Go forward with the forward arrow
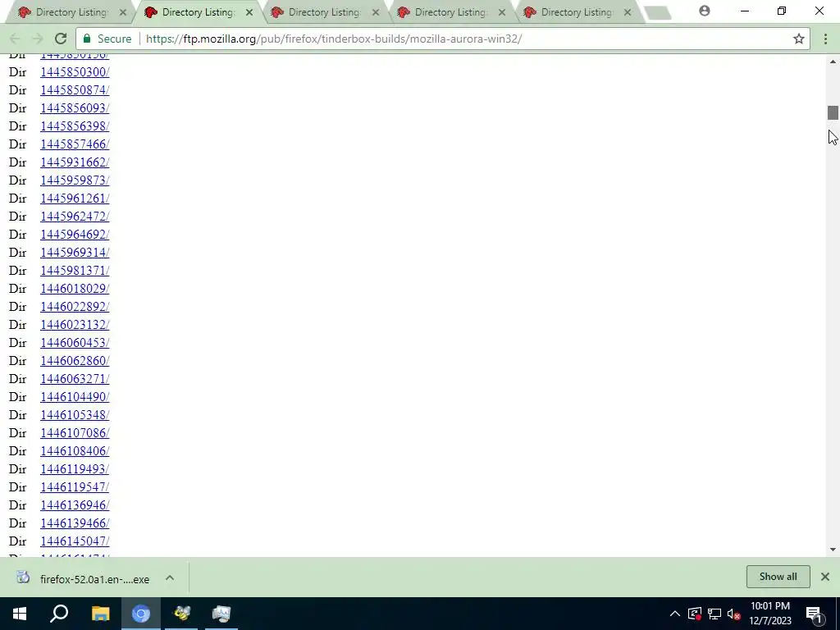Viewport: 840px width, 630px height. click(x=38, y=39)
